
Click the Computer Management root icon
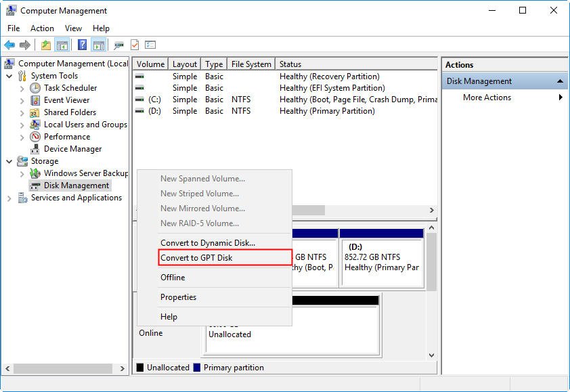(9, 64)
